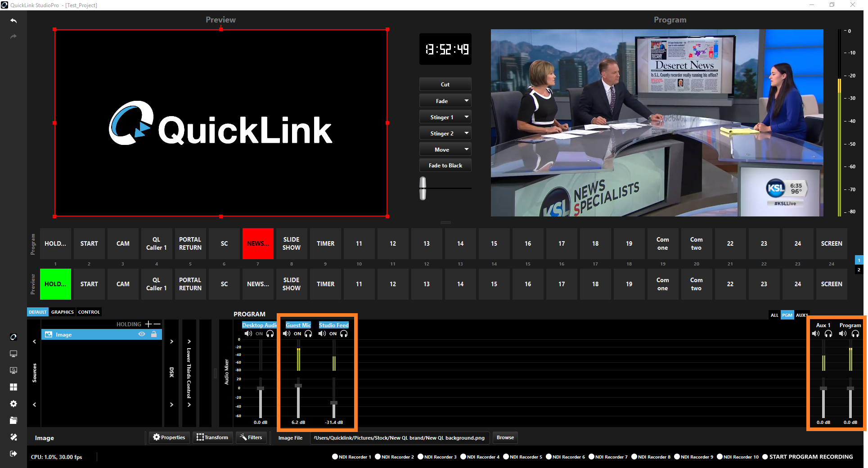The height and width of the screenshot is (468, 868).
Task: Open the monitor display sidebar icon
Action: (13, 354)
